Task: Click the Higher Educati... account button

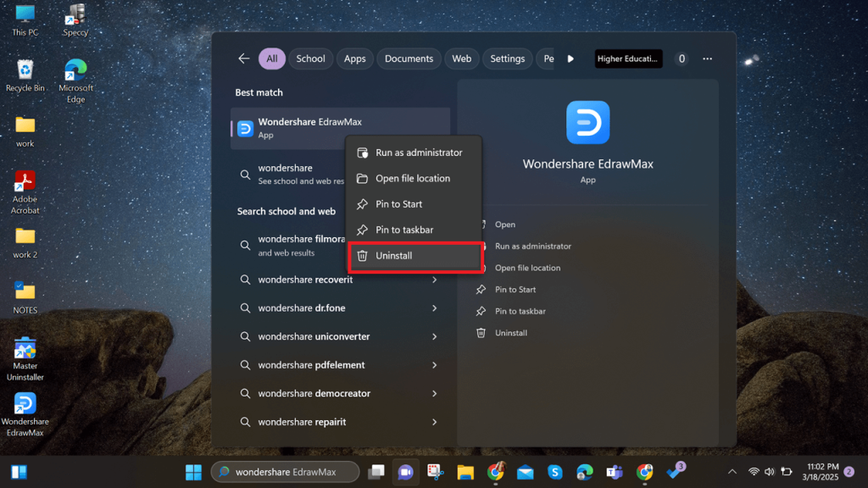Action: [628, 58]
